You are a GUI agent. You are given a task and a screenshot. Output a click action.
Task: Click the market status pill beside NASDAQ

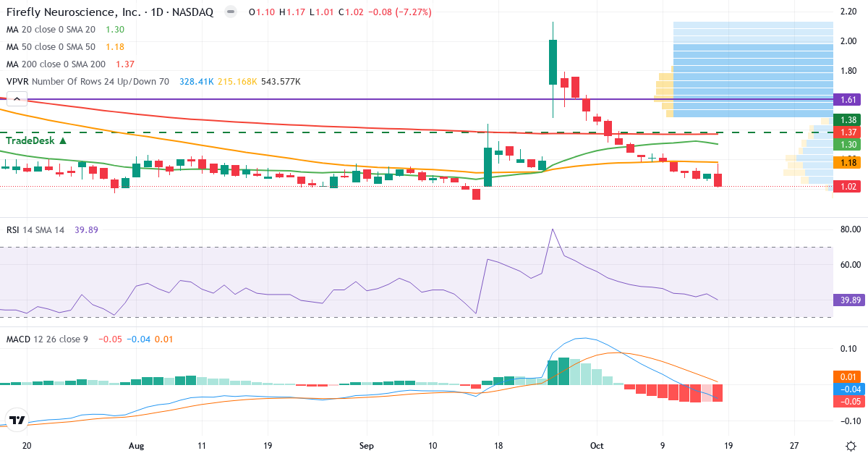pos(231,12)
